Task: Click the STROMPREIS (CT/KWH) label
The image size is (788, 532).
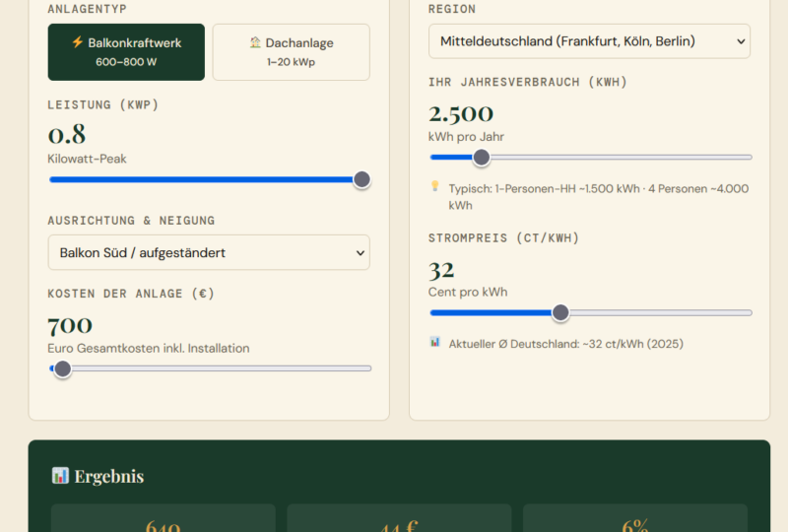Action: pyautogui.click(x=503, y=237)
